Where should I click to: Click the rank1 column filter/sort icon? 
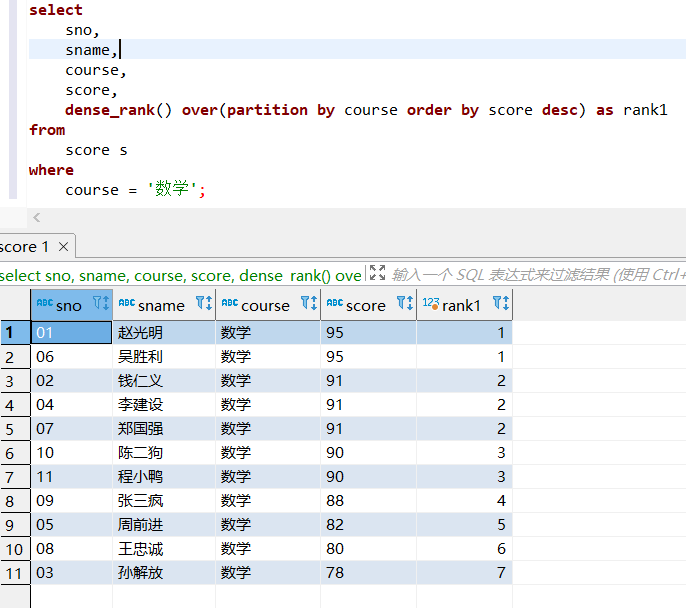tap(501, 303)
